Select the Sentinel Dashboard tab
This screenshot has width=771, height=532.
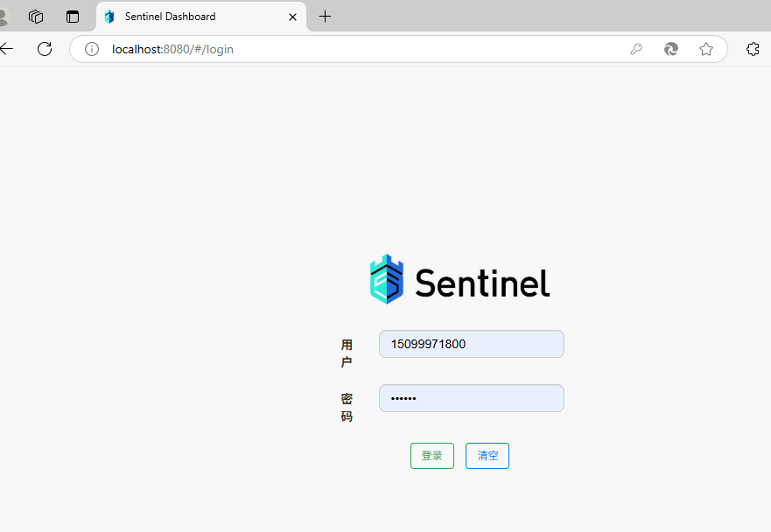pyautogui.click(x=201, y=17)
